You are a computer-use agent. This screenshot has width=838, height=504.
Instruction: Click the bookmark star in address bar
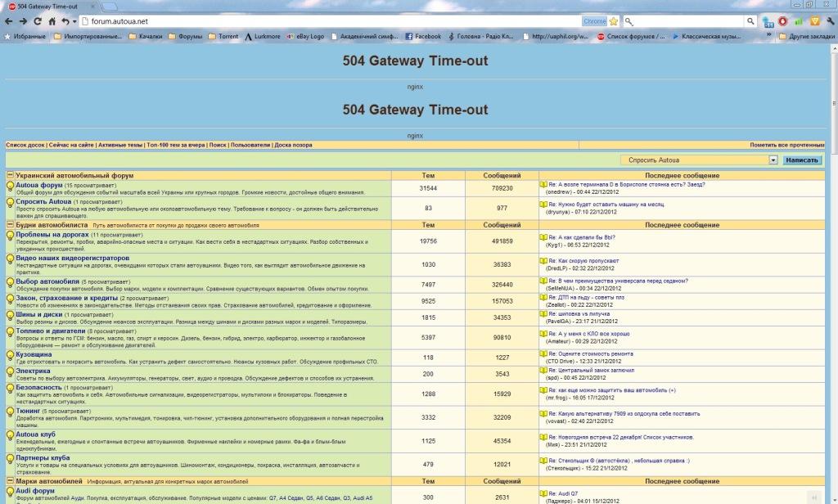tap(613, 21)
